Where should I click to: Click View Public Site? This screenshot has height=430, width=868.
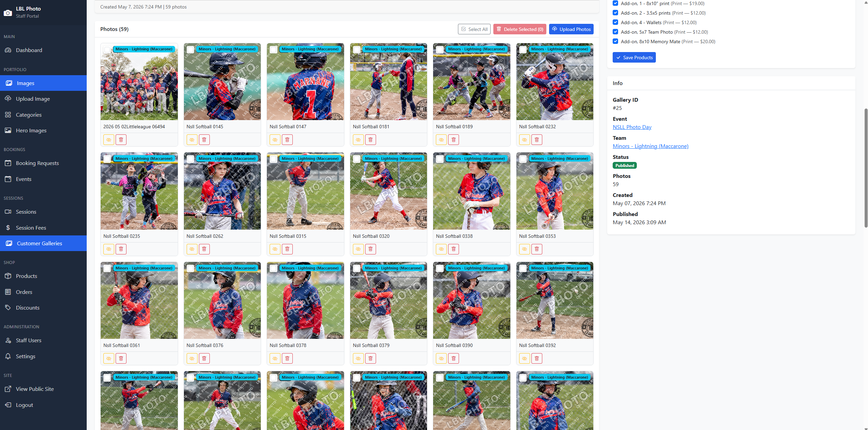[x=43, y=389]
